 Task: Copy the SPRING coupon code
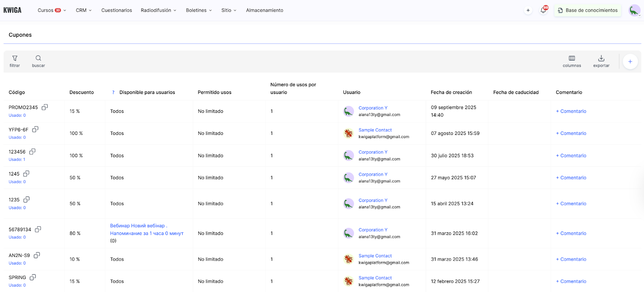pyautogui.click(x=33, y=277)
